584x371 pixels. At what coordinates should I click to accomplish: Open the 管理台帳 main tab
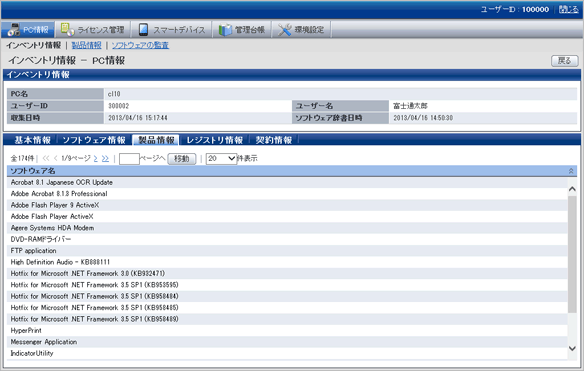click(x=242, y=29)
